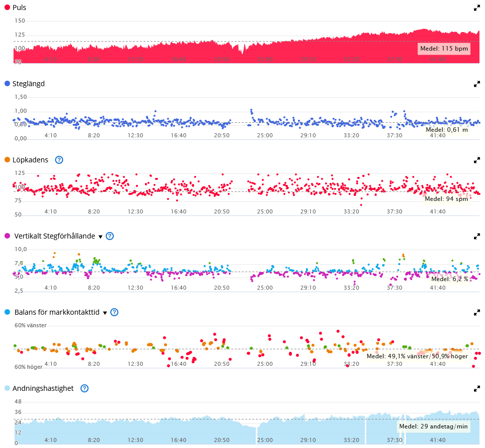This screenshot has width=485, height=448.
Task: Open help for Andningshastighet
Action: (84, 388)
